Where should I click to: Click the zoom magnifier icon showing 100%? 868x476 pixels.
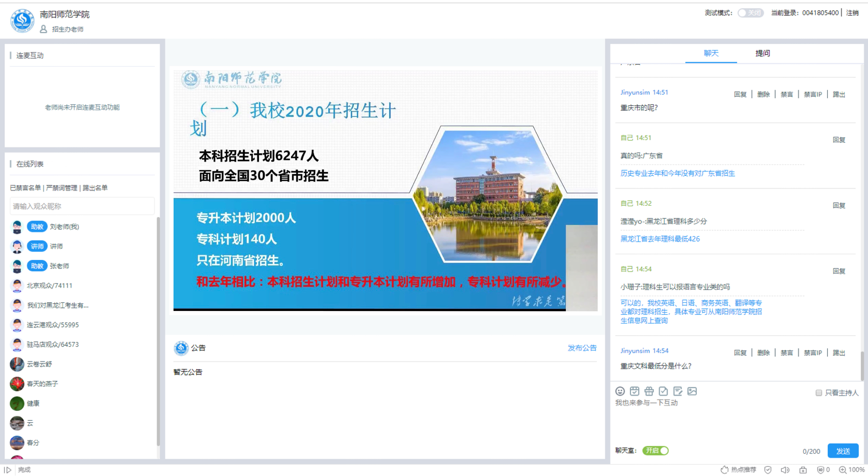(843, 469)
